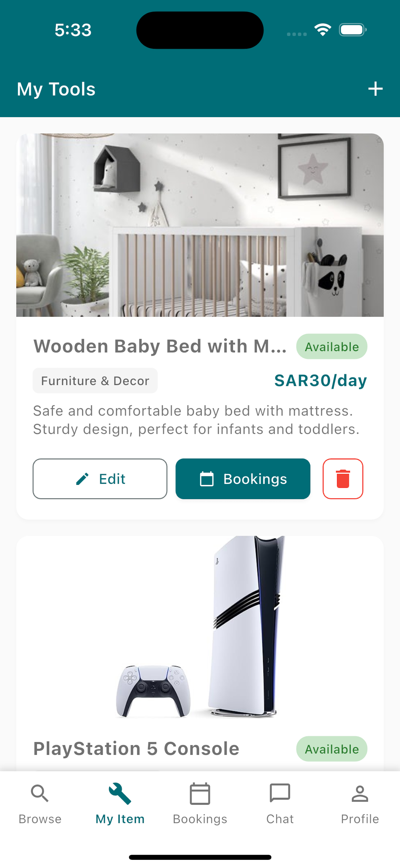Screen dimensions: 400x868
Task: Select the Furniture & Decor category chip
Action: coord(95,381)
